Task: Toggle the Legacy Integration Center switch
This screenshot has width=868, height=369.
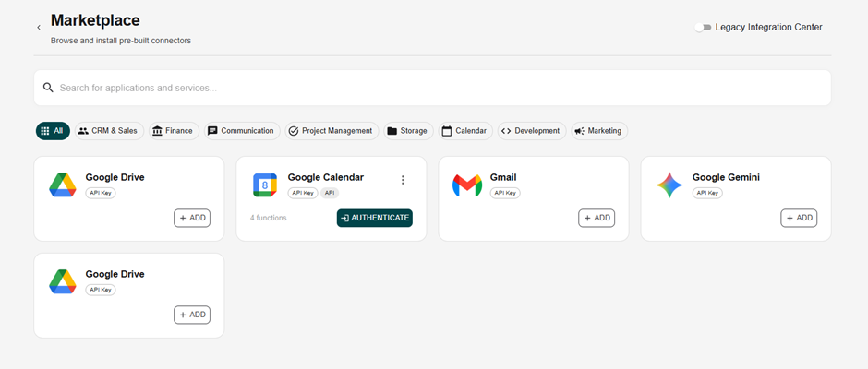Action: click(703, 27)
